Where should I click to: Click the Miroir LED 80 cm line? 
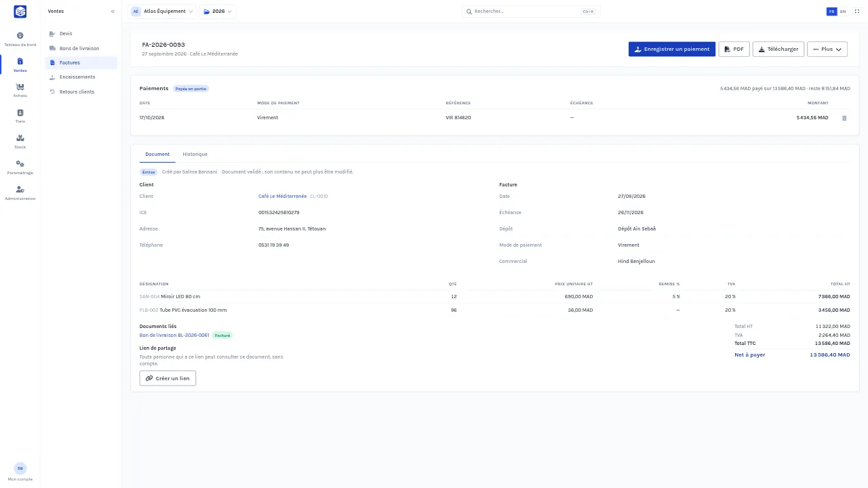pos(494,297)
